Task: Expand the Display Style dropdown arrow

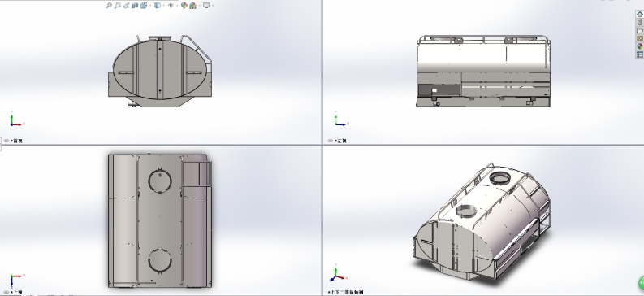Action: [164, 6]
